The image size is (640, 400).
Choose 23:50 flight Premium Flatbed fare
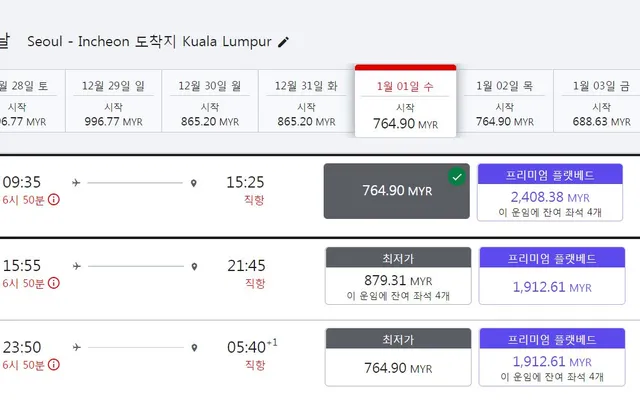(x=552, y=357)
